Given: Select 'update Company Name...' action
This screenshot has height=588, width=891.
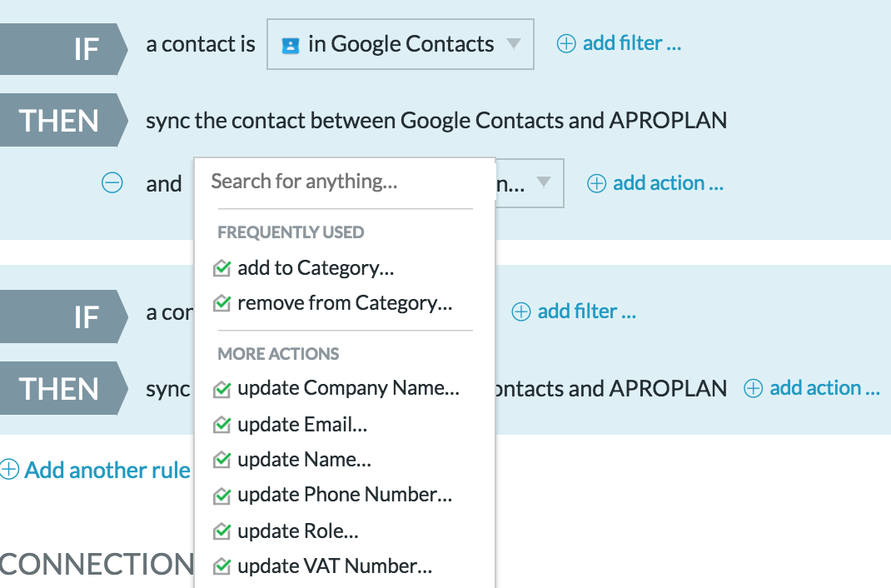Looking at the screenshot, I should pos(348,388).
